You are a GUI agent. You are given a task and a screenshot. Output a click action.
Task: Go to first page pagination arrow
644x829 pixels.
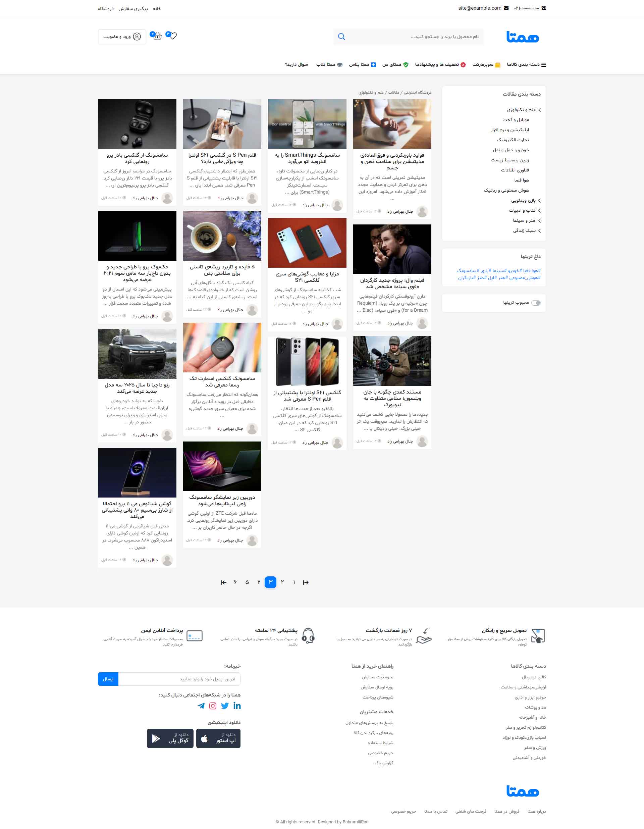(x=306, y=582)
